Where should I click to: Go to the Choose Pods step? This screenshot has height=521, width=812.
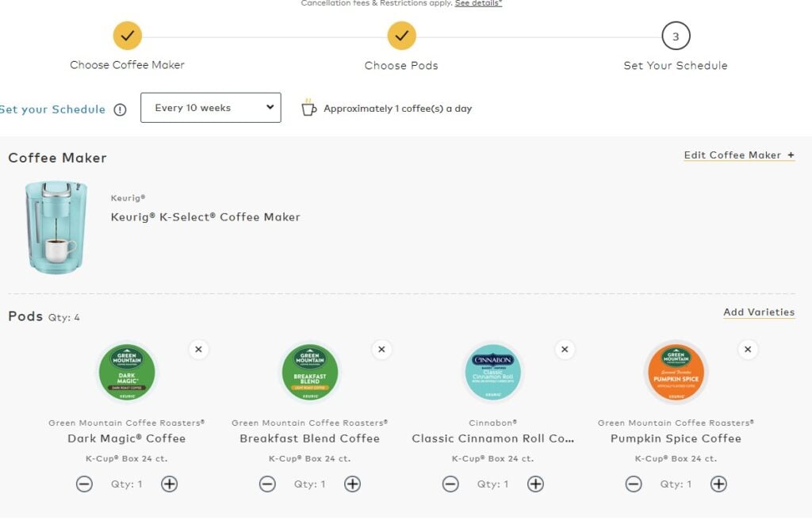coord(401,36)
